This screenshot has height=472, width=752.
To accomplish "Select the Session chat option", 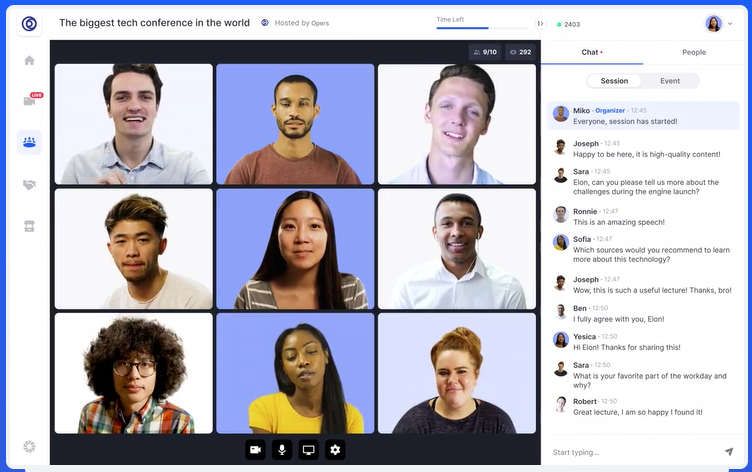I will coord(614,81).
